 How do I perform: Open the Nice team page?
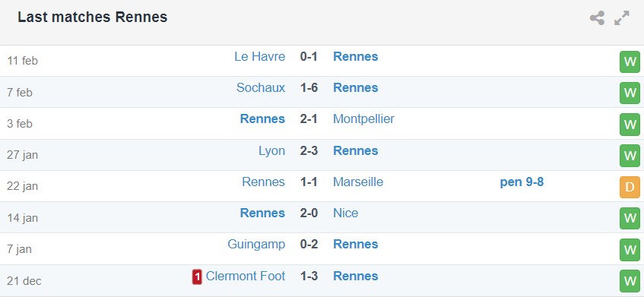click(345, 213)
